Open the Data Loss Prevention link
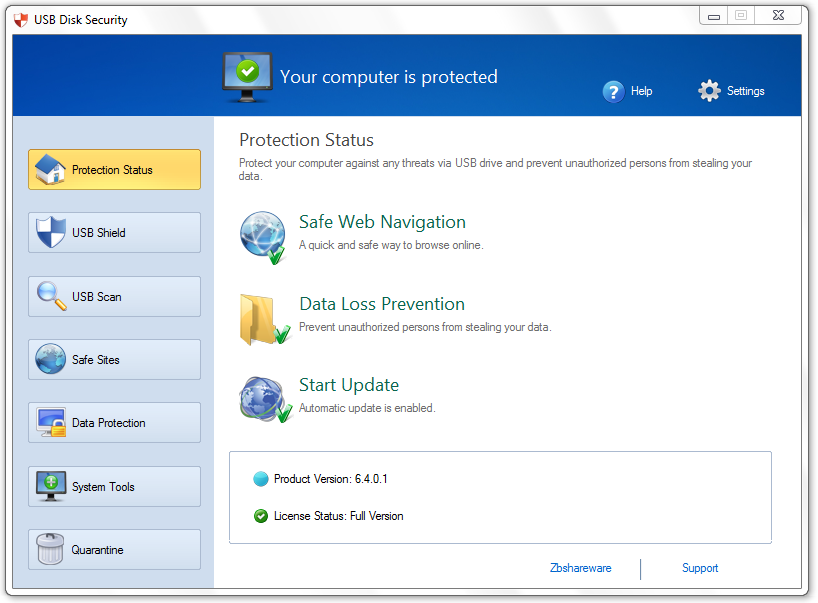 pos(382,304)
